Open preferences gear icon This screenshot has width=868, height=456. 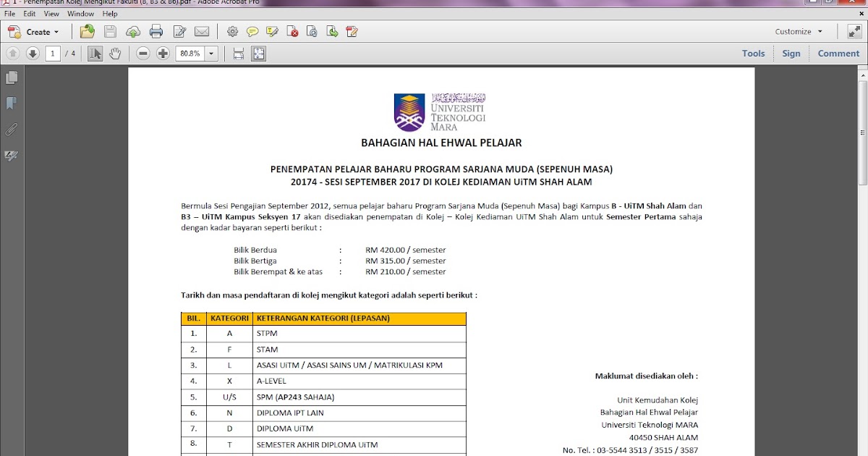[232, 32]
